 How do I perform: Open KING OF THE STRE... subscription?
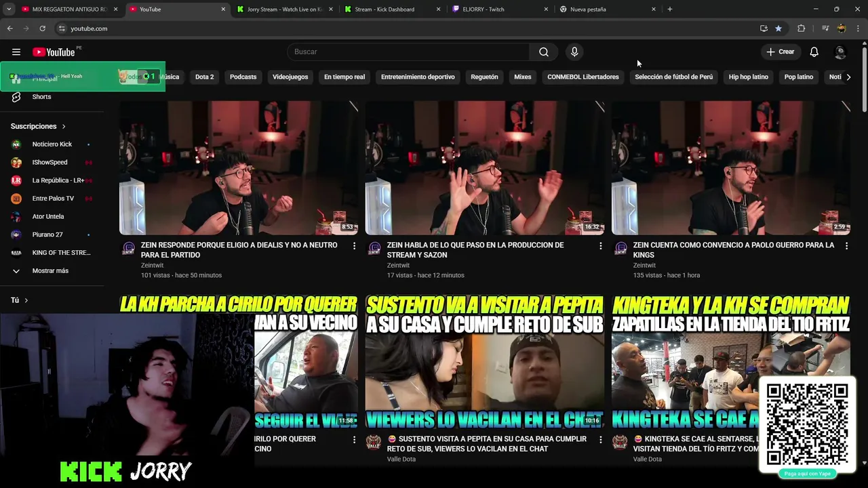click(52, 253)
